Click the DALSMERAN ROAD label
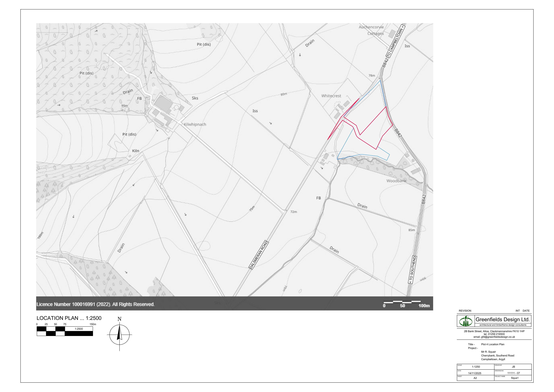Viewport: 554px width, 392px height. (x=258, y=255)
